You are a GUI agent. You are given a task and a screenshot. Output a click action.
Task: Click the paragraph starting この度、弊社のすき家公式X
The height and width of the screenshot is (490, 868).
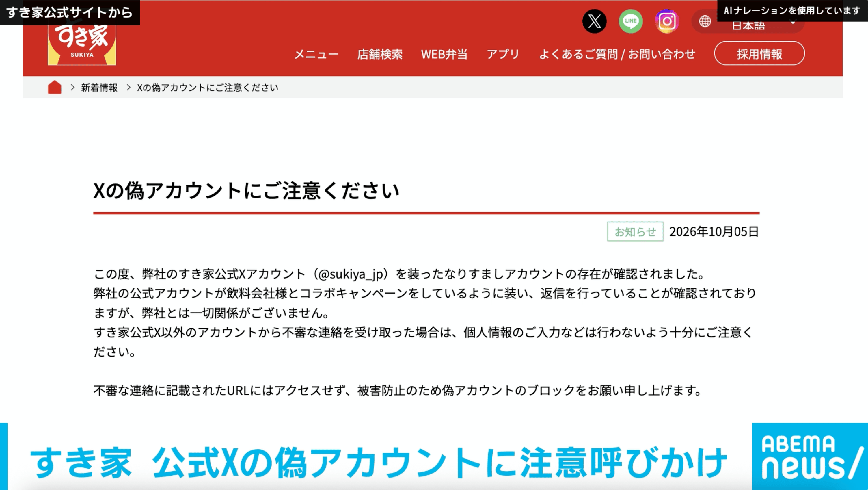[x=425, y=313]
